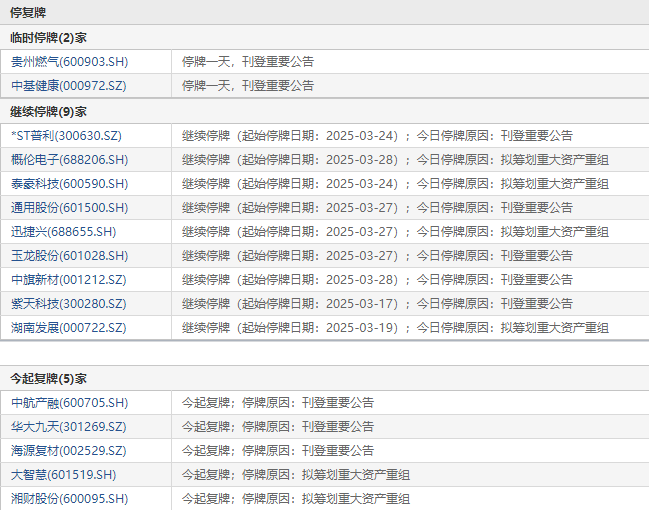The width and height of the screenshot is (649, 510).
Task: Click 中航产融 resumption reason text
Action: 278,403
